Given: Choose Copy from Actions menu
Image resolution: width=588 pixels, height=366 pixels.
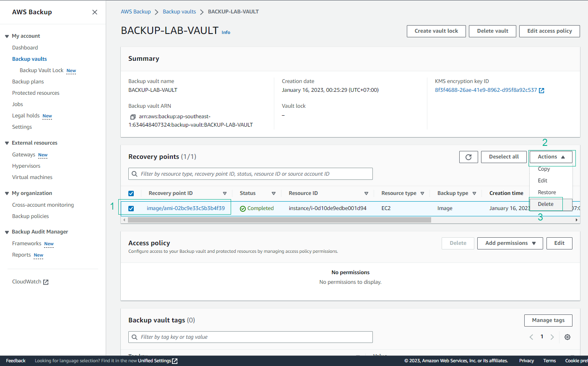Looking at the screenshot, I should pos(544,169).
